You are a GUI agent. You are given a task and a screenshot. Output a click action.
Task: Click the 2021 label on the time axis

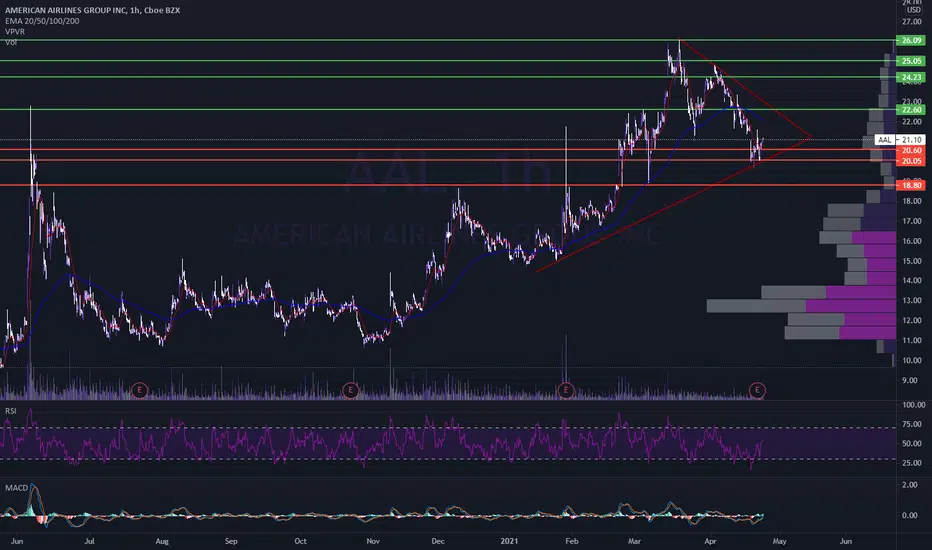tap(509, 541)
